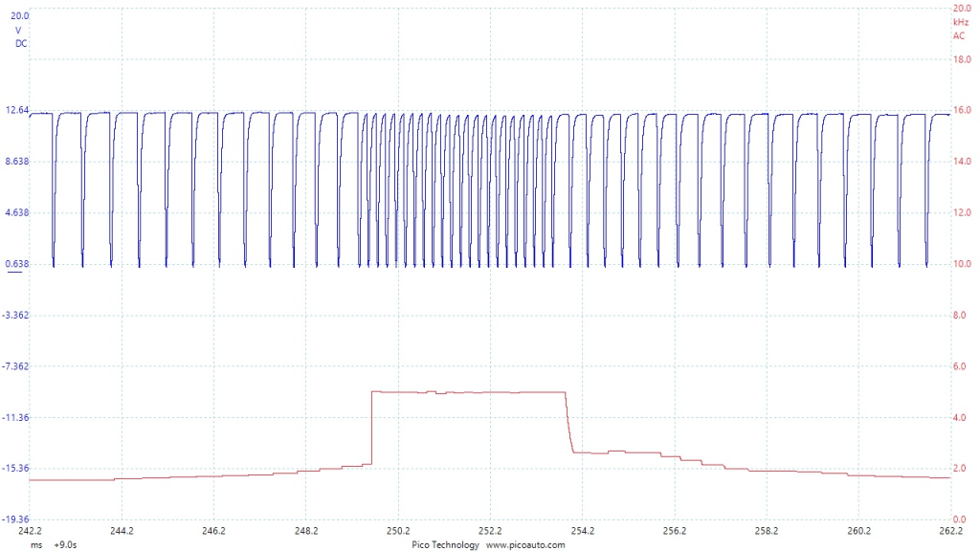Screen dimensions: 980x551
Task: Click the www.picoauto.com link text
Action: 525,544
